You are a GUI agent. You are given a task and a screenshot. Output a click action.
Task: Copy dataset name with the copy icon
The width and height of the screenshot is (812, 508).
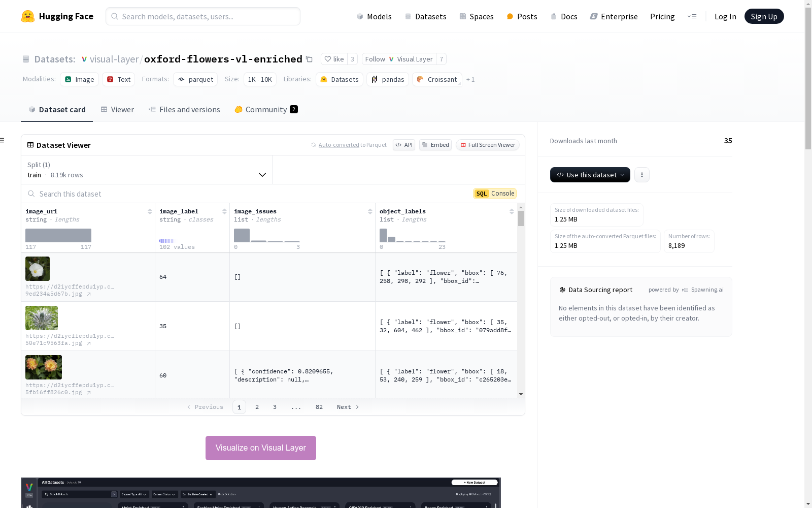pyautogui.click(x=309, y=59)
